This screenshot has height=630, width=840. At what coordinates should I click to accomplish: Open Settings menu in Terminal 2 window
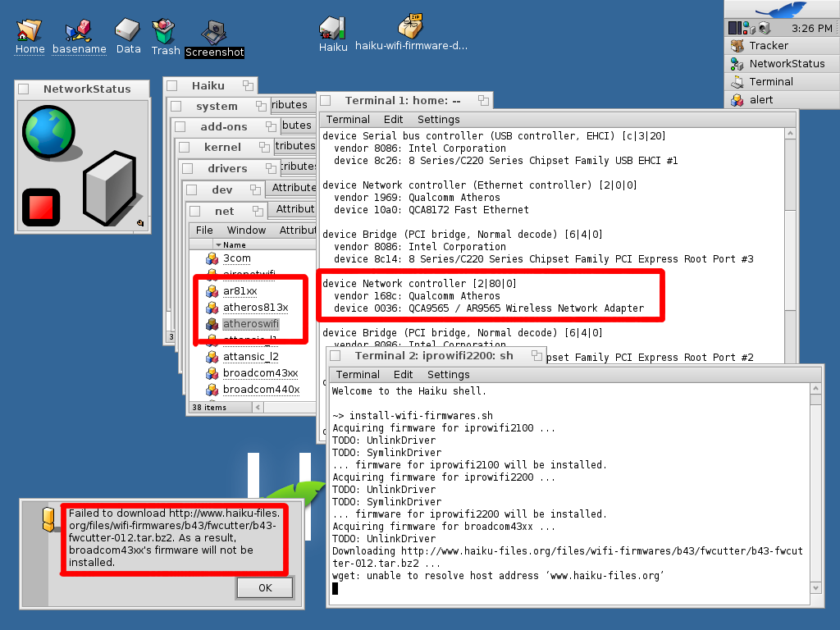pyautogui.click(x=449, y=374)
